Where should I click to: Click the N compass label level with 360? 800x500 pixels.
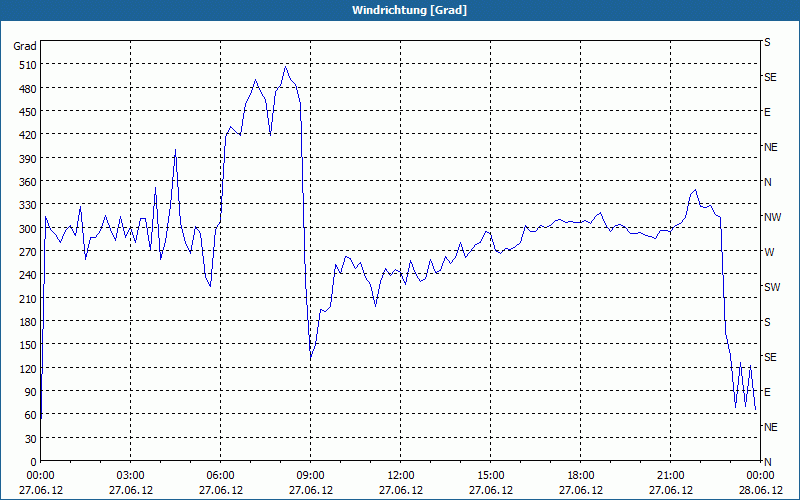[767, 182]
